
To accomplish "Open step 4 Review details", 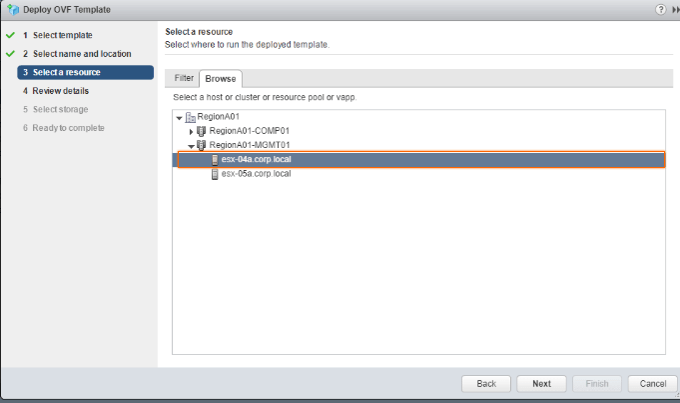I will pyautogui.click(x=60, y=91).
